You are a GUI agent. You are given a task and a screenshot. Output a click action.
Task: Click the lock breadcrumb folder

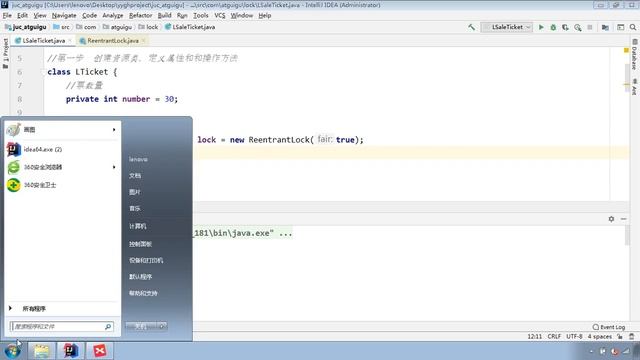[x=148, y=27]
